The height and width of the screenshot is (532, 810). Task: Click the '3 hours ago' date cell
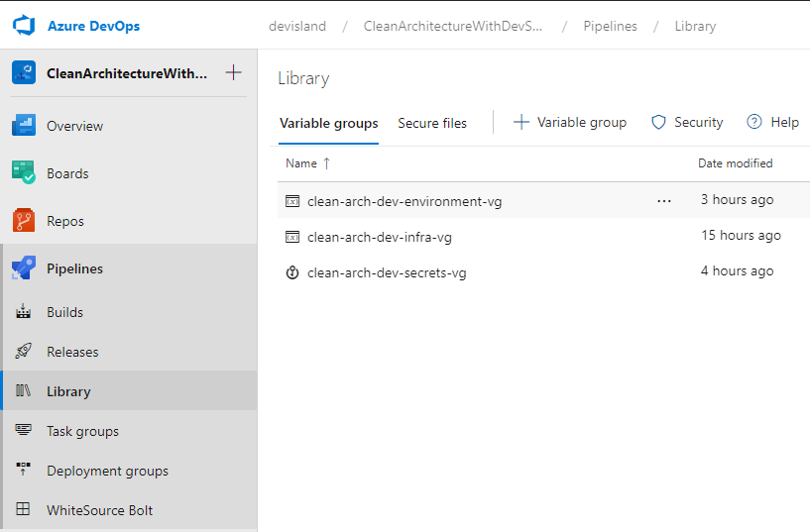pyautogui.click(x=738, y=200)
